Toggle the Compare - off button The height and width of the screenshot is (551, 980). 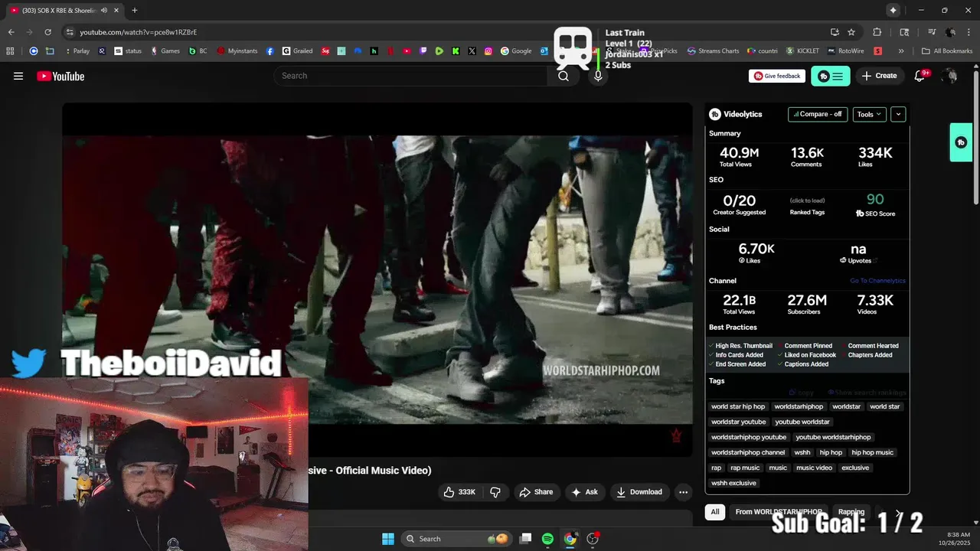point(818,114)
